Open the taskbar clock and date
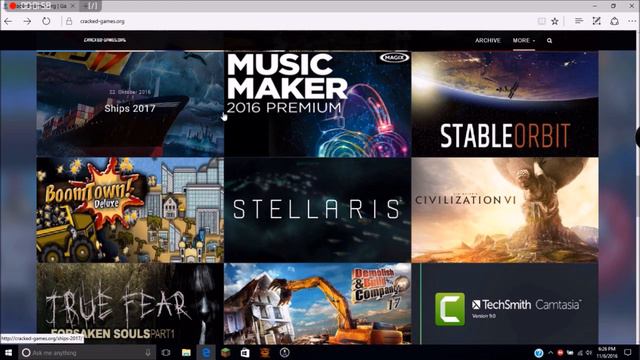Image resolution: width=640 pixels, height=360 pixels. [607, 353]
